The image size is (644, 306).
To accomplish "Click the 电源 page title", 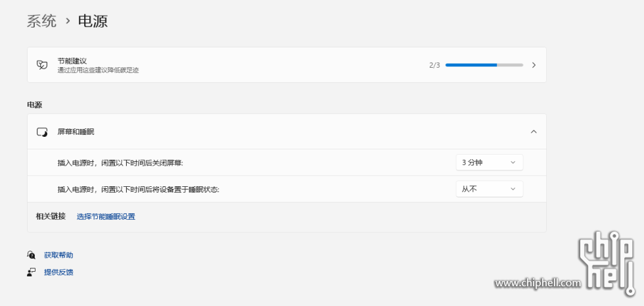I will tap(93, 21).
